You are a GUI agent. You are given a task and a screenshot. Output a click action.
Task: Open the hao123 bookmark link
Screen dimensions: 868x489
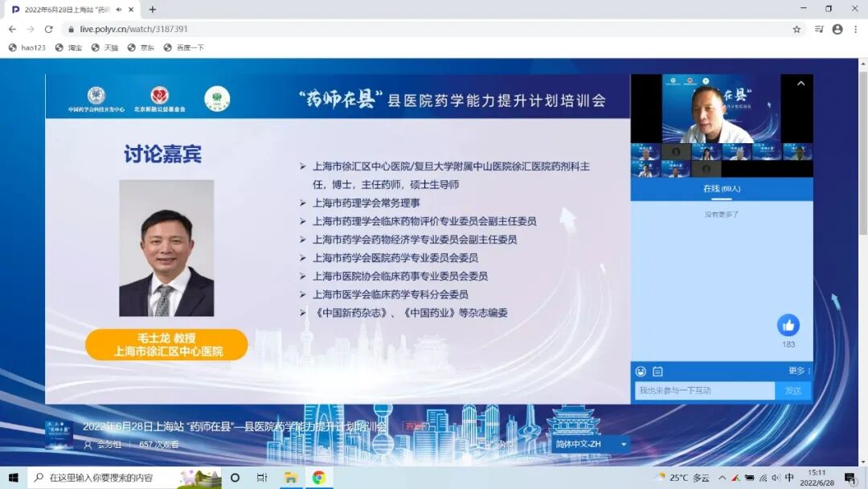pos(26,47)
